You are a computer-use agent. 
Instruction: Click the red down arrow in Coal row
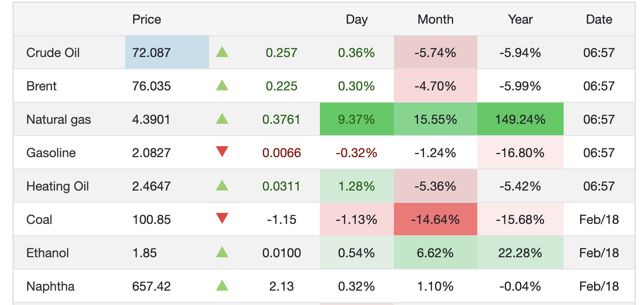(222, 218)
